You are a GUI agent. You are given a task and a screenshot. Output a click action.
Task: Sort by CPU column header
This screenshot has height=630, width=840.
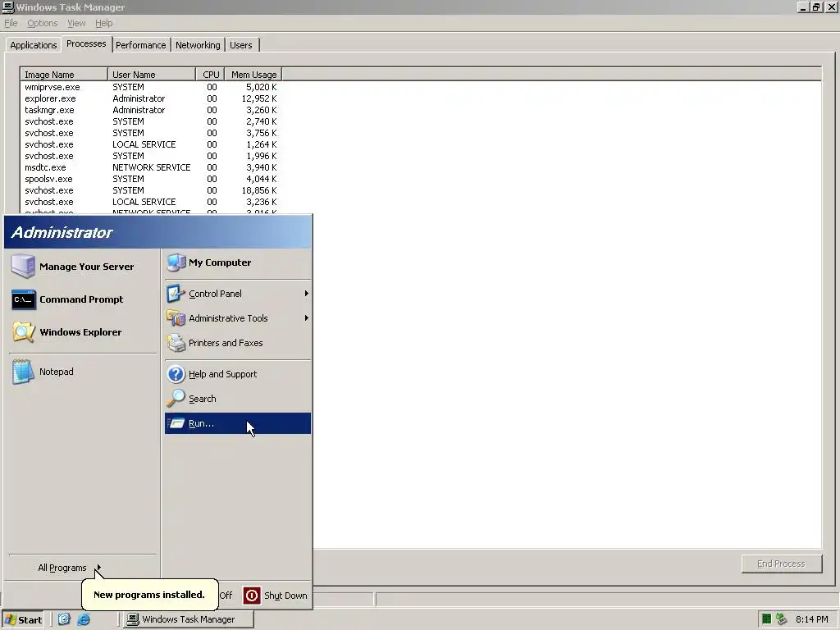(210, 75)
